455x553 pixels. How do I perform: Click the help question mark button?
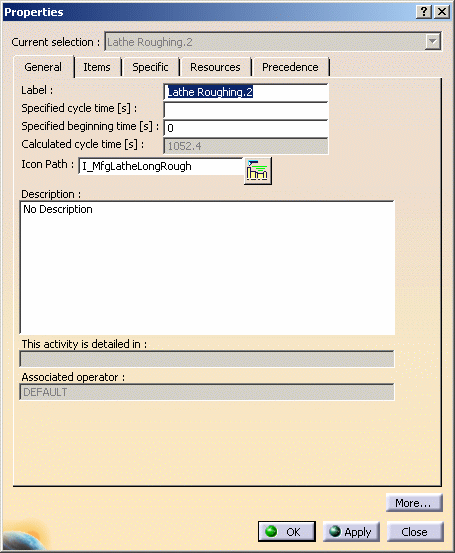pyautogui.click(x=424, y=12)
